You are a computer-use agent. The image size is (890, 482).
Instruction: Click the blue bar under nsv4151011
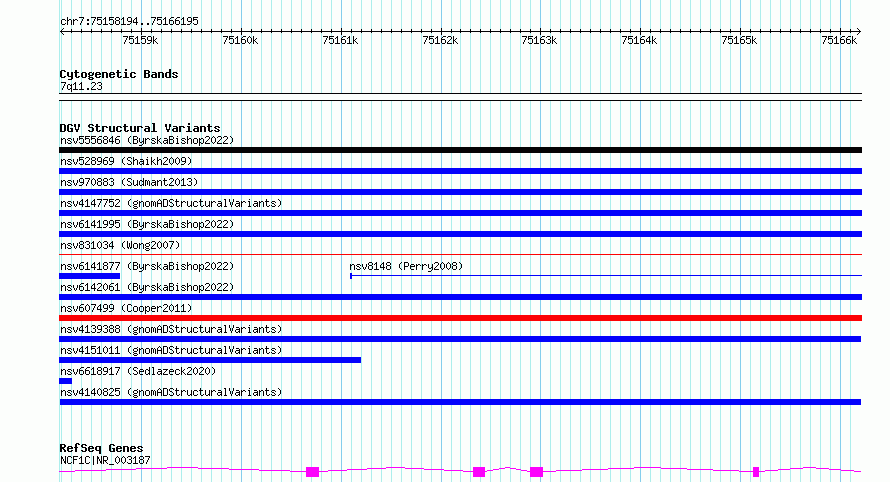[210, 360]
